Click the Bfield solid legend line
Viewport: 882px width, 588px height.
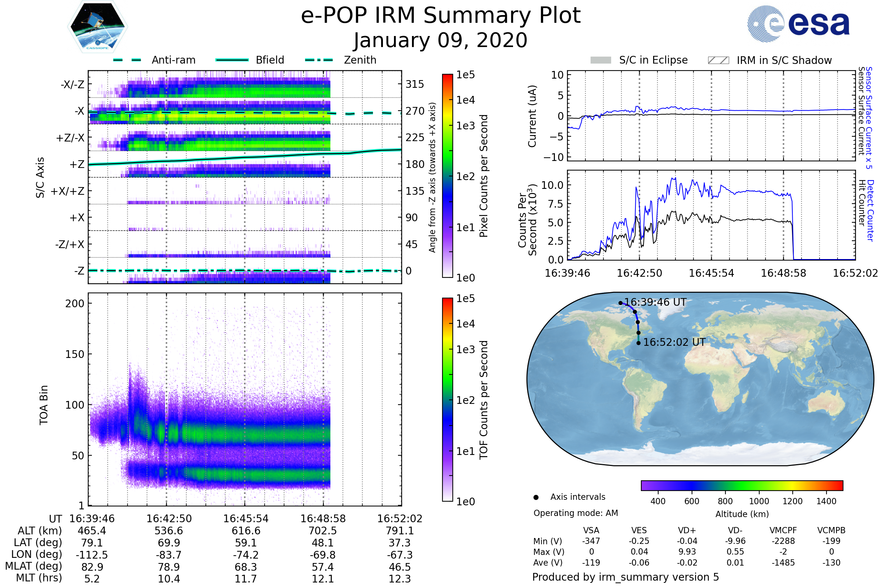point(232,60)
